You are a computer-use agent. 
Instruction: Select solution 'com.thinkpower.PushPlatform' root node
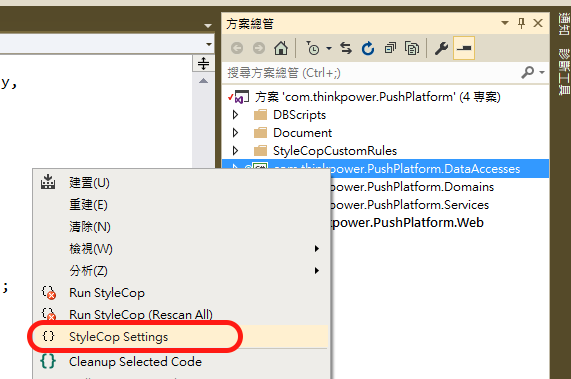[x=377, y=97]
